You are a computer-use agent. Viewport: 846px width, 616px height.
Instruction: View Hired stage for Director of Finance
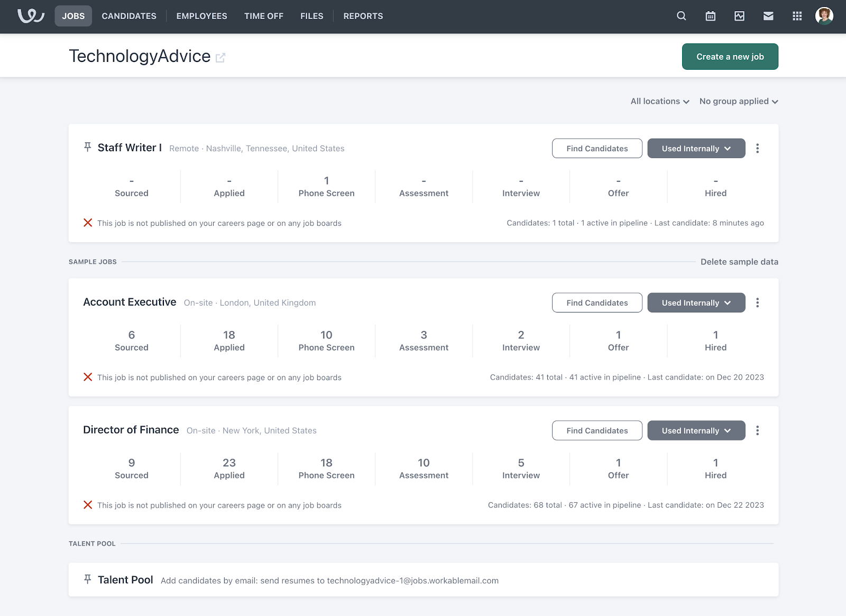pos(716,469)
